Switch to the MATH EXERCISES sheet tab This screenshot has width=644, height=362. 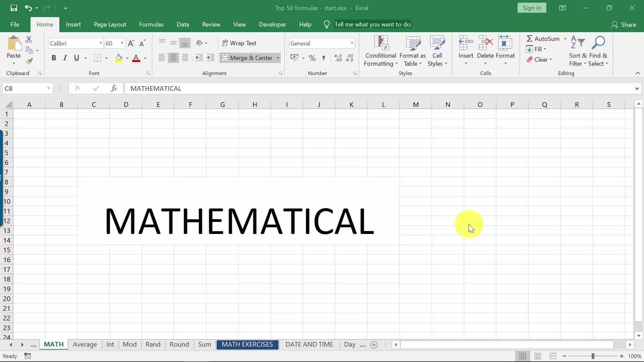pos(247,344)
